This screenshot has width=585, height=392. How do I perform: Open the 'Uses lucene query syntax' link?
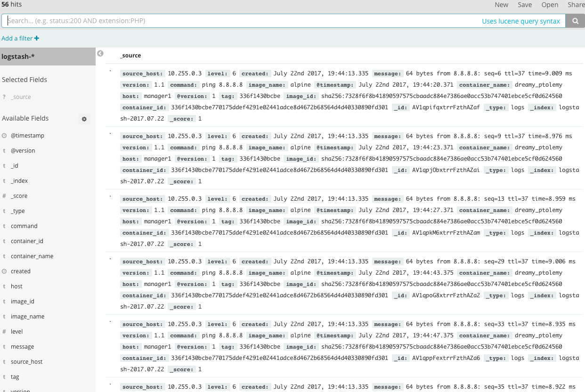pyautogui.click(x=521, y=21)
